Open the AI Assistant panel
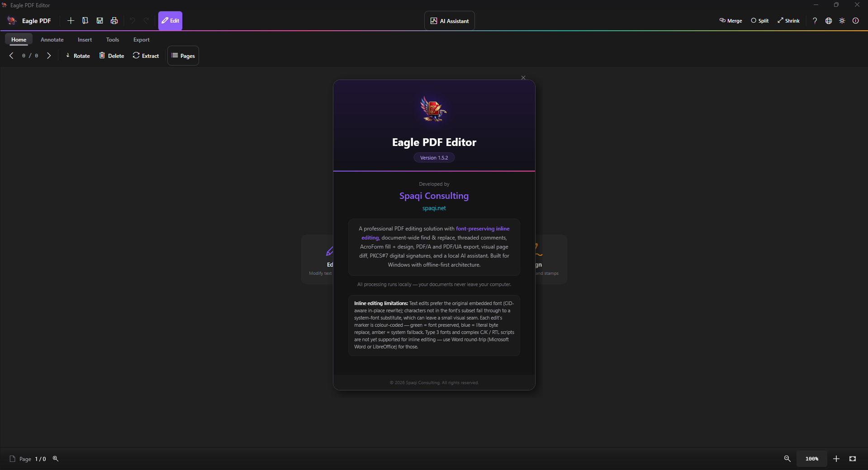This screenshot has width=868, height=470. (x=450, y=21)
